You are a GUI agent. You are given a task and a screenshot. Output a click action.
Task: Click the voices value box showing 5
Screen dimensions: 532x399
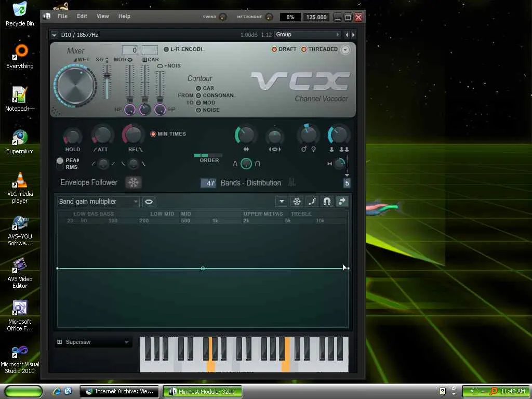(x=347, y=183)
